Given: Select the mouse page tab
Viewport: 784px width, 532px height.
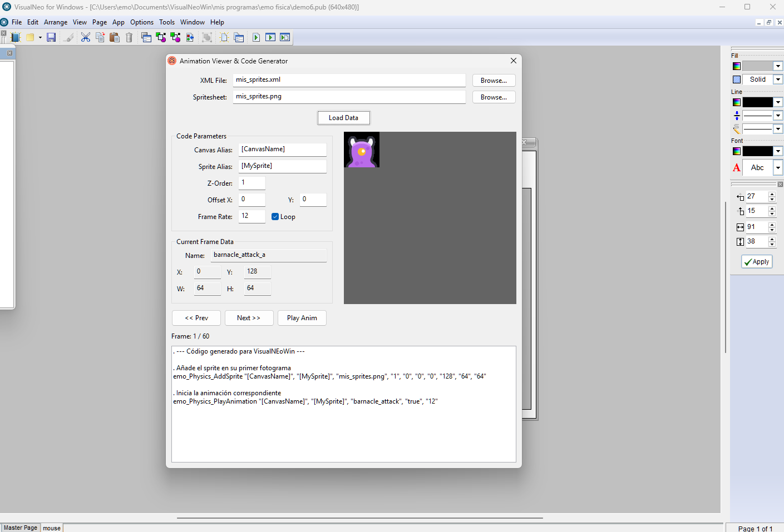Looking at the screenshot, I should 52,528.
